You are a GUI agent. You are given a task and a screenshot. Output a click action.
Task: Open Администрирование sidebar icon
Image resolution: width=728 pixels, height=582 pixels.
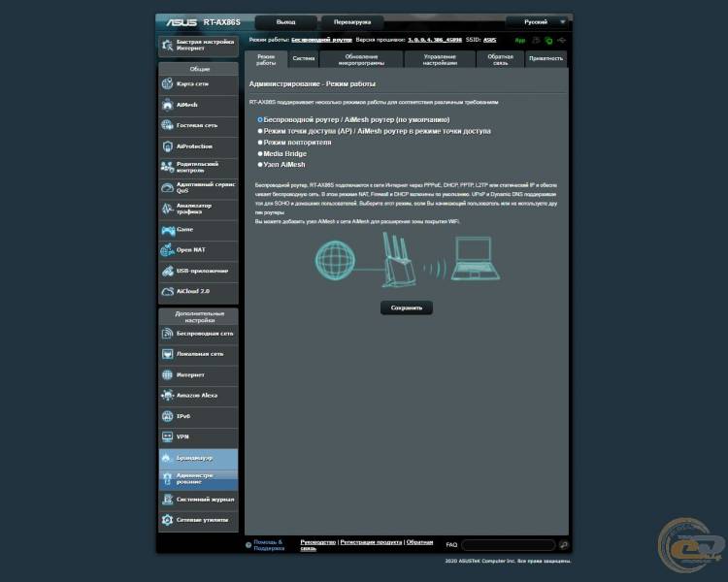(167, 479)
